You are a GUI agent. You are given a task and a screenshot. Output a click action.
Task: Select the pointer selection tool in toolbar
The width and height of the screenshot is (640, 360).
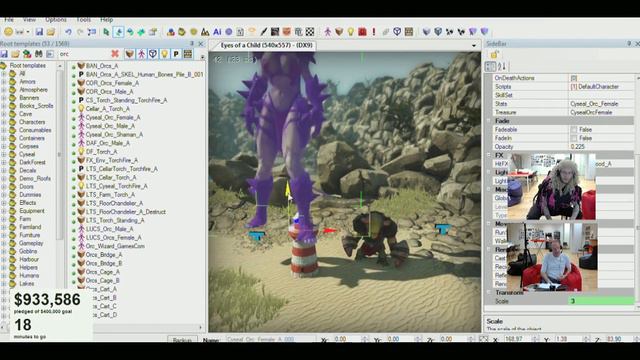coord(107,32)
